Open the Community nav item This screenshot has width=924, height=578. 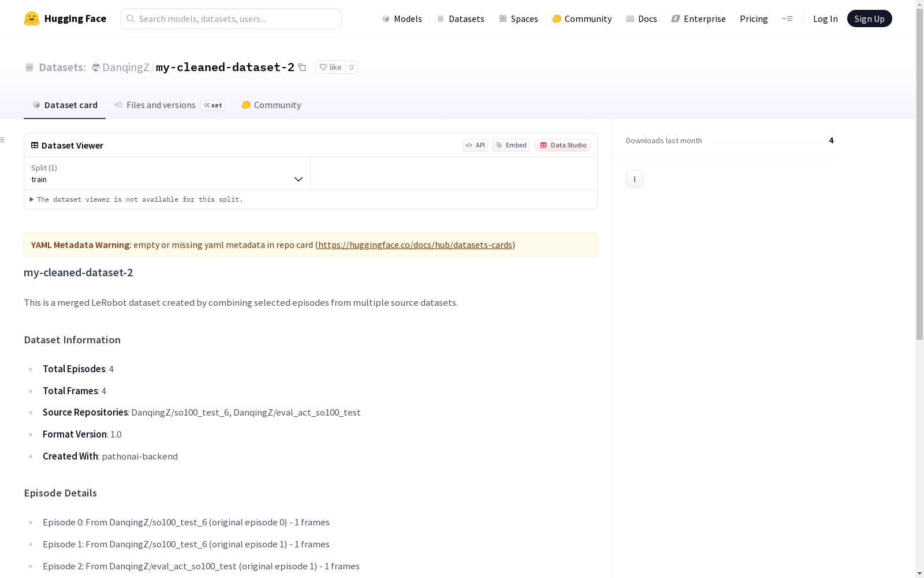click(x=582, y=18)
